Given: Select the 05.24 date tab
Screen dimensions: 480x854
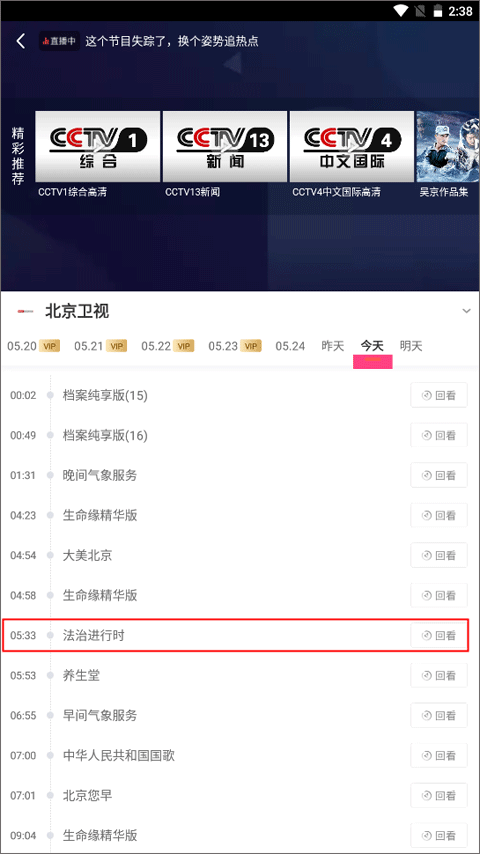Looking at the screenshot, I should tap(290, 346).
